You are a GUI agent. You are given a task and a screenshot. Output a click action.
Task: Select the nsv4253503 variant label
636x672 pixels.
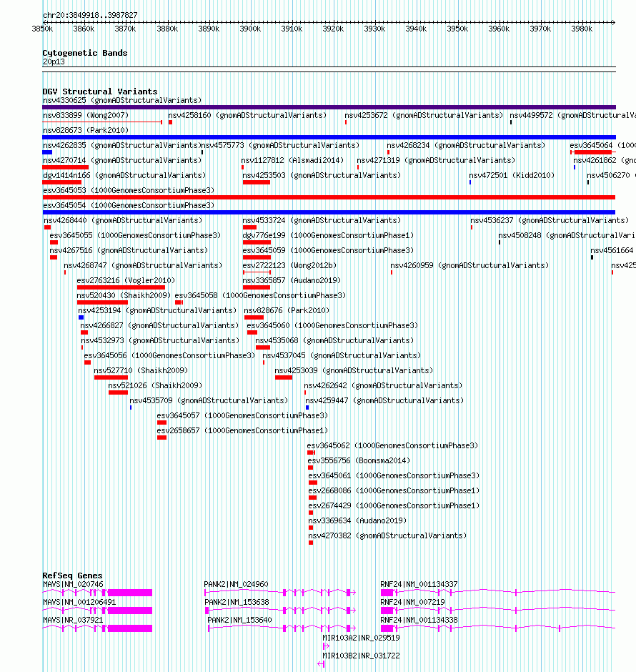click(322, 175)
